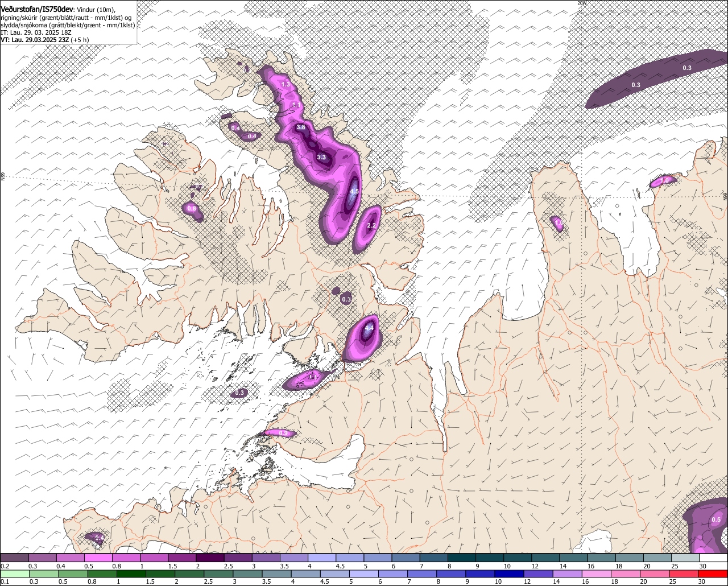Screen dimensions: 728x586
Task: Click the slydda/snjókoma header line
Action: [67, 25]
